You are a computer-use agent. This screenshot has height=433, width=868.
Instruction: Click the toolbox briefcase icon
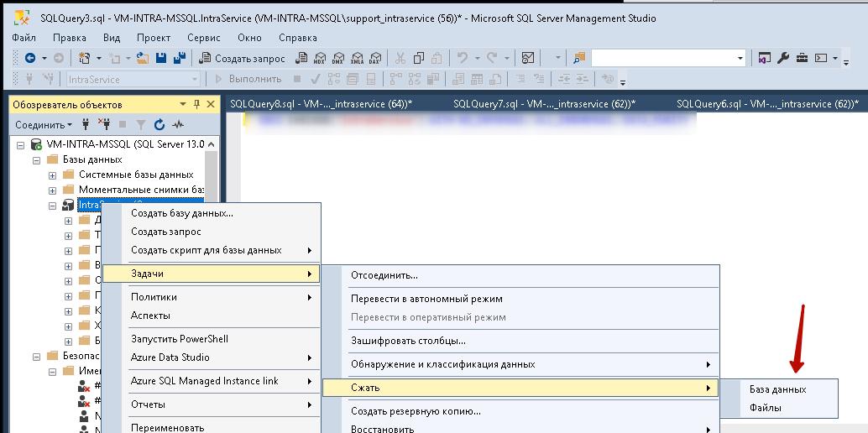tap(802, 58)
